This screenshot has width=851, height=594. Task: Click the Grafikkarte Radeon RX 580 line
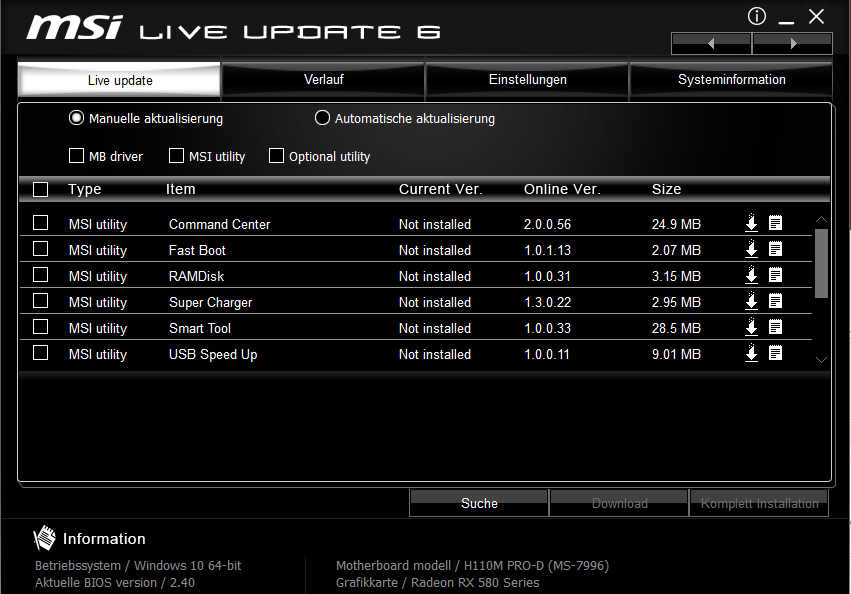pyautogui.click(x=437, y=583)
